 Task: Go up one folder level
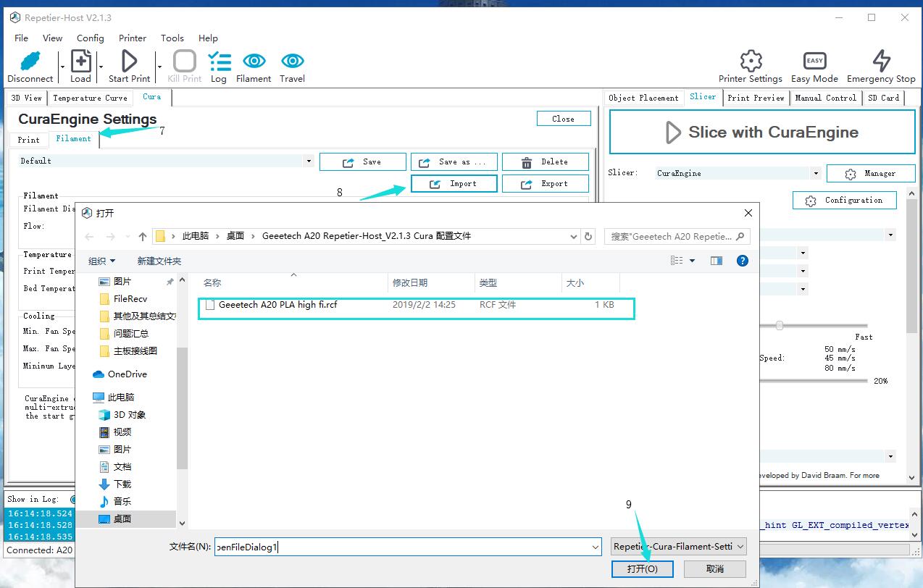click(x=143, y=236)
